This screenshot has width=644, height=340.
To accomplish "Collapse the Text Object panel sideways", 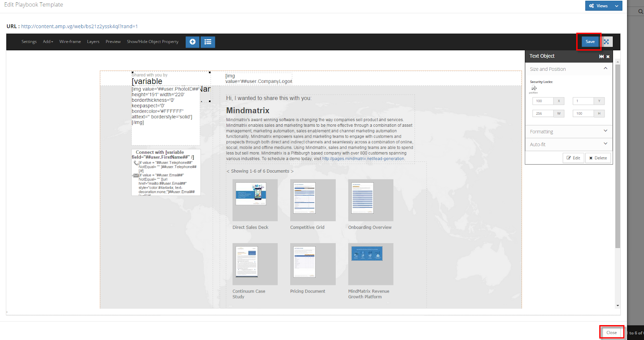I will (x=601, y=57).
